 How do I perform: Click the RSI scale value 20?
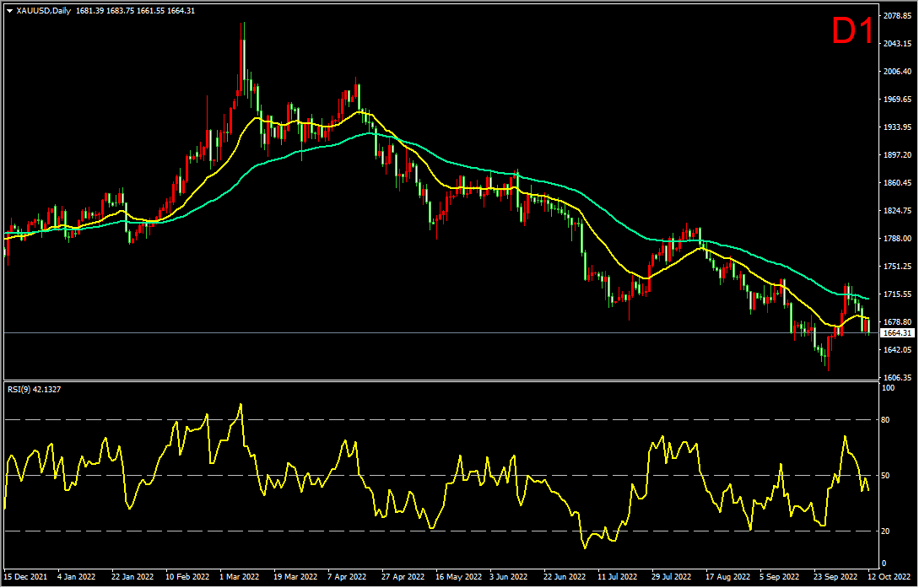coord(885,531)
